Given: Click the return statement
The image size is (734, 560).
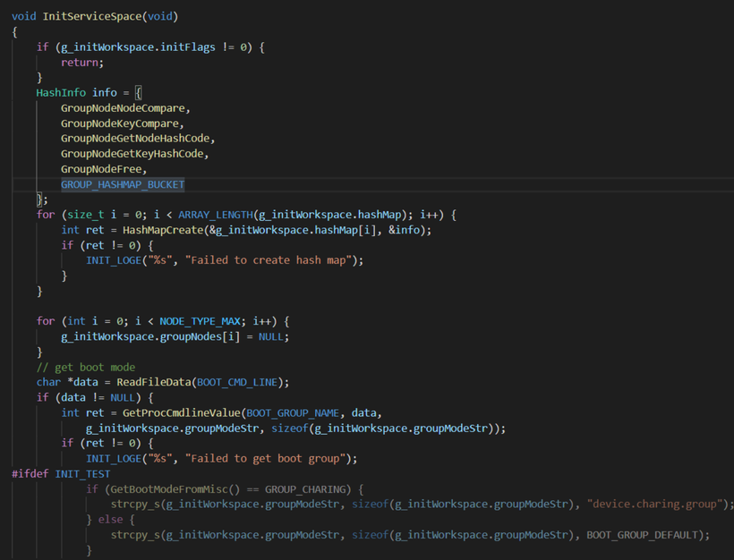Looking at the screenshot, I should pos(82,63).
